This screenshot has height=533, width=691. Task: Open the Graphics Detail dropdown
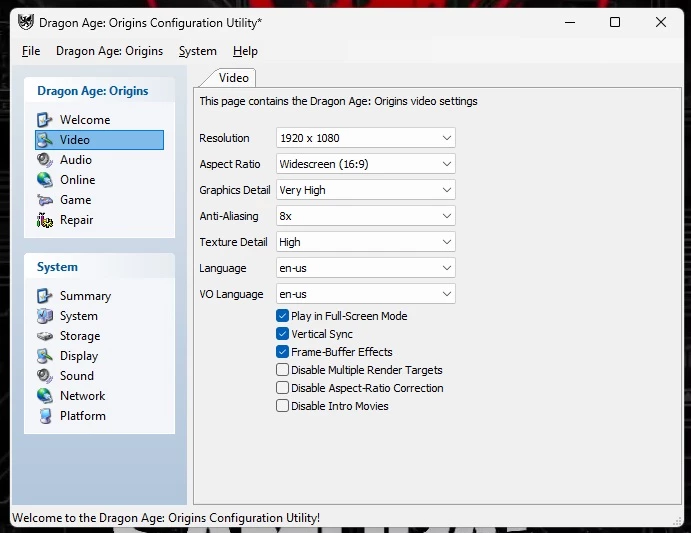366,190
